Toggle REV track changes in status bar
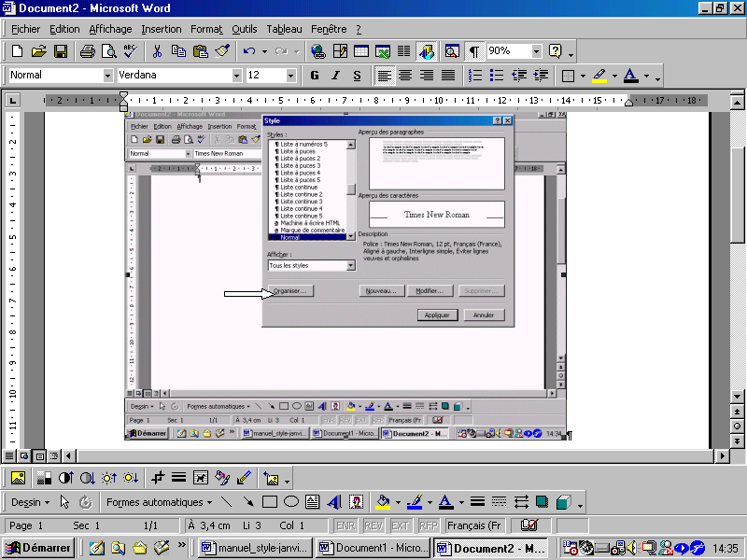The height and width of the screenshot is (560, 747). click(373, 525)
